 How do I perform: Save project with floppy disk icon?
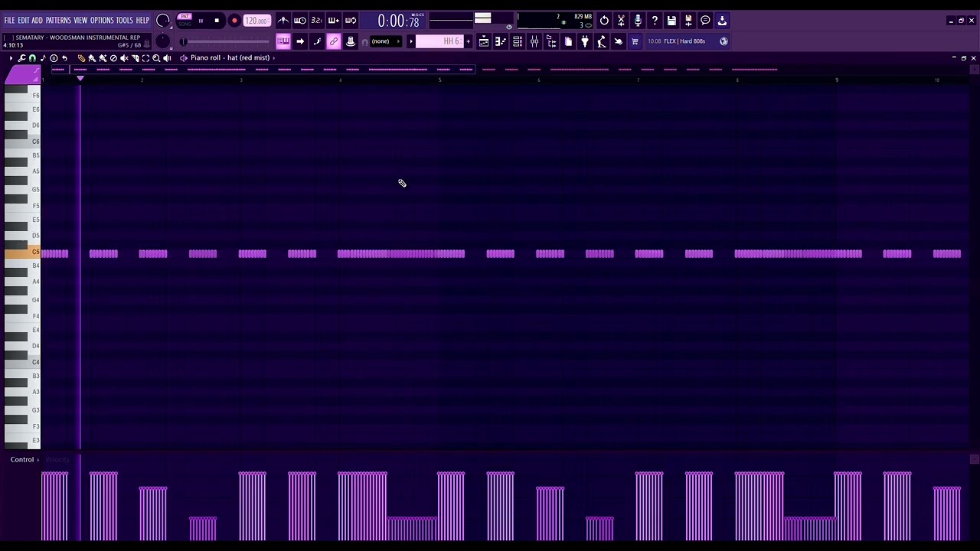click(671, 21)
